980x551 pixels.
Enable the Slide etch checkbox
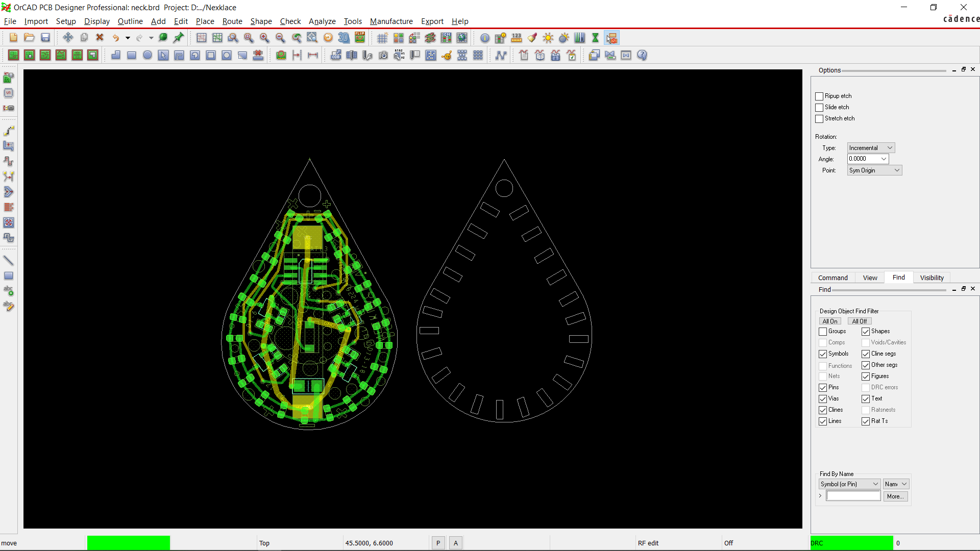pyautogui.click(x=819, y=108)
